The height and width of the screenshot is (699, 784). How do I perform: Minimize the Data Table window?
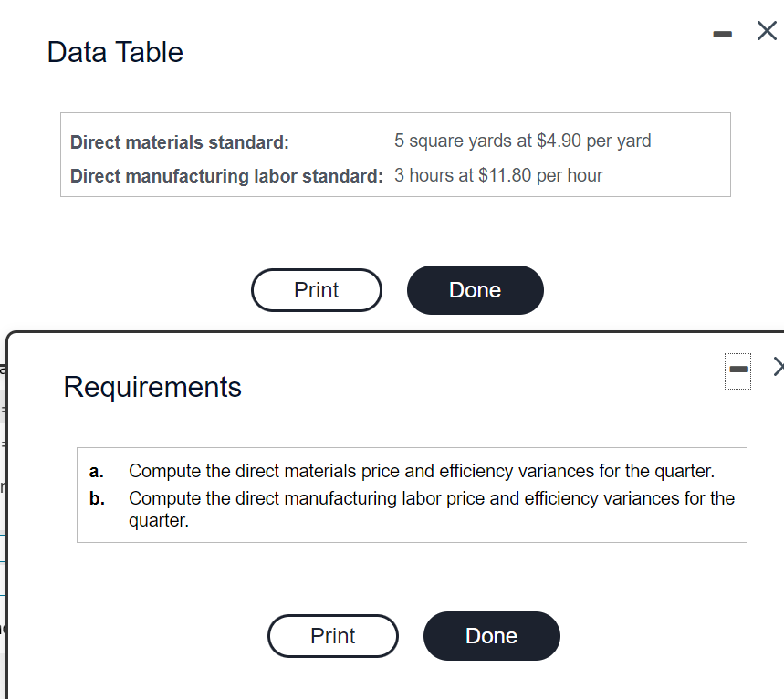click(722, 33)
